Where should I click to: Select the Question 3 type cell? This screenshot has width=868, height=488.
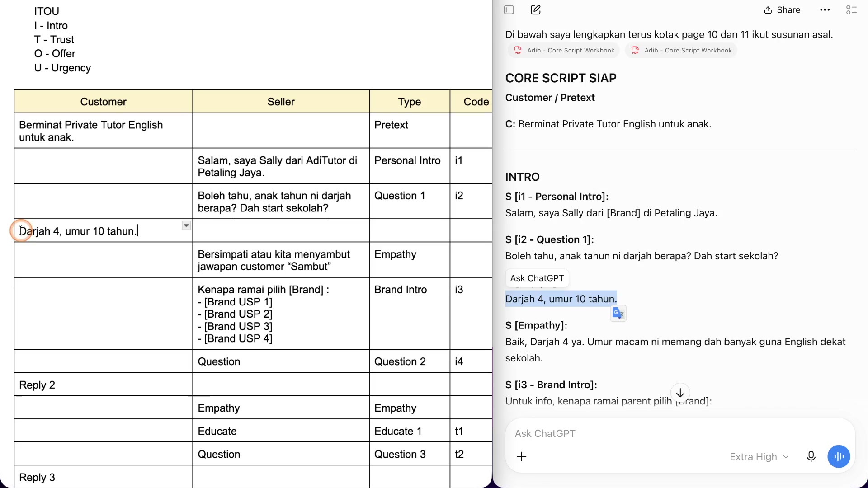tap(410, 454)
